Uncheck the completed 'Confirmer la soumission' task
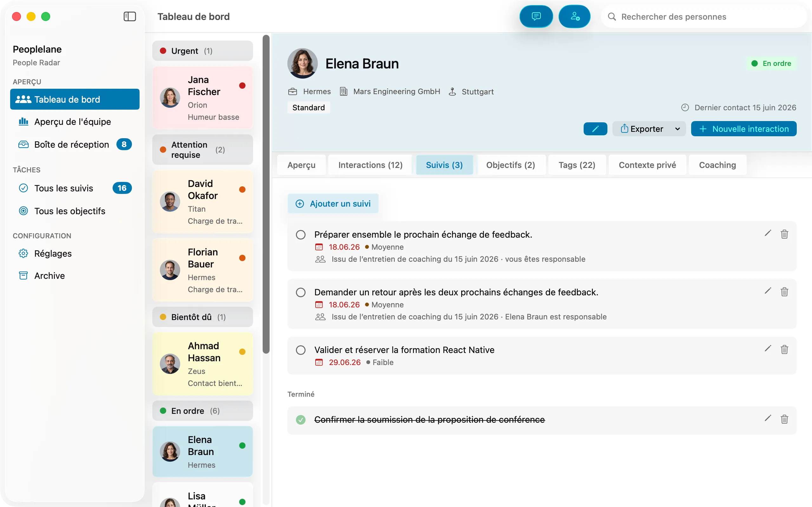The height and width of the screenshot is (507, 812). pos(301,420)
